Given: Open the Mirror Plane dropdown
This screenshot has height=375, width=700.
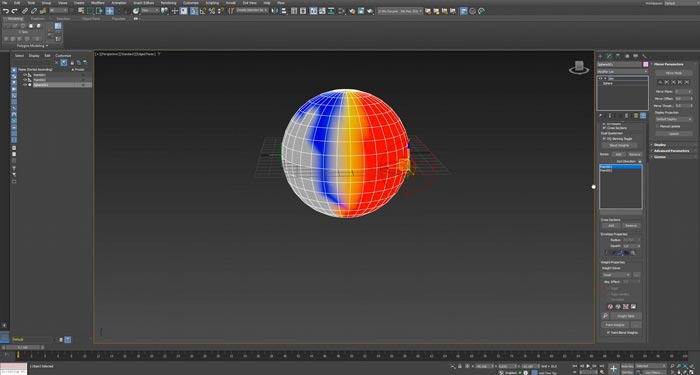Looking at the screenshot, I should tap(683, 92).
